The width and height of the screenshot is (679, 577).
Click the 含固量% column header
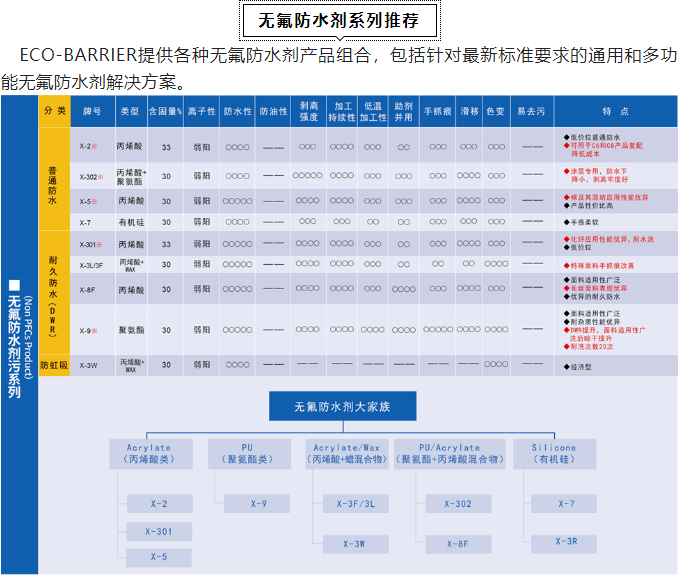(x=165, y=111)
